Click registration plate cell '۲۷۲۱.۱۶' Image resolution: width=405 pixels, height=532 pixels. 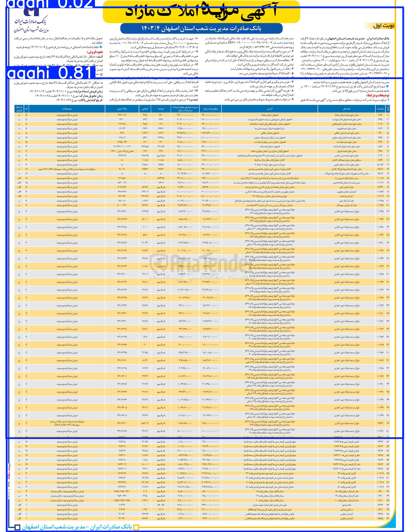tap(122, 115)
